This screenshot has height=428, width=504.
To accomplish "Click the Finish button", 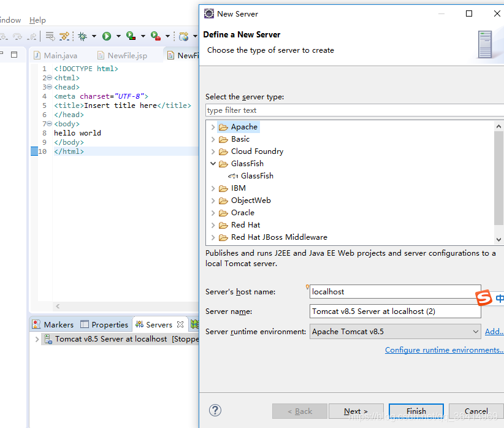I will [x=416, y=411].
